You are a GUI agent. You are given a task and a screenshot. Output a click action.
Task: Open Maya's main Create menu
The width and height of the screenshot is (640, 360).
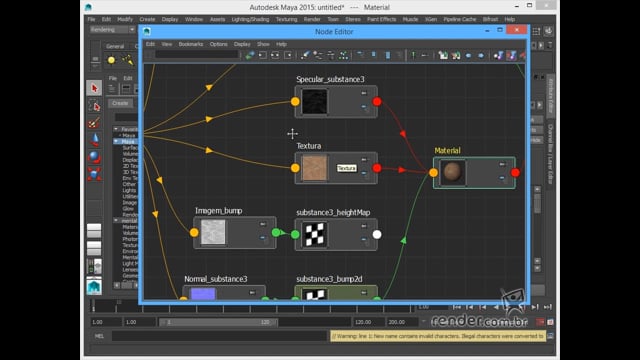coord(147,19)
